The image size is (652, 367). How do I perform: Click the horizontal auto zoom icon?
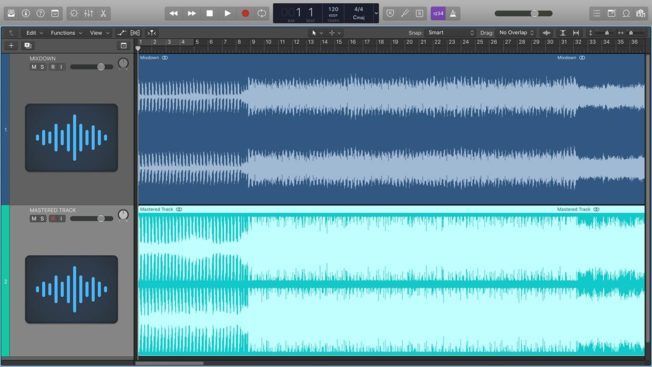click(x=576, y=33)
